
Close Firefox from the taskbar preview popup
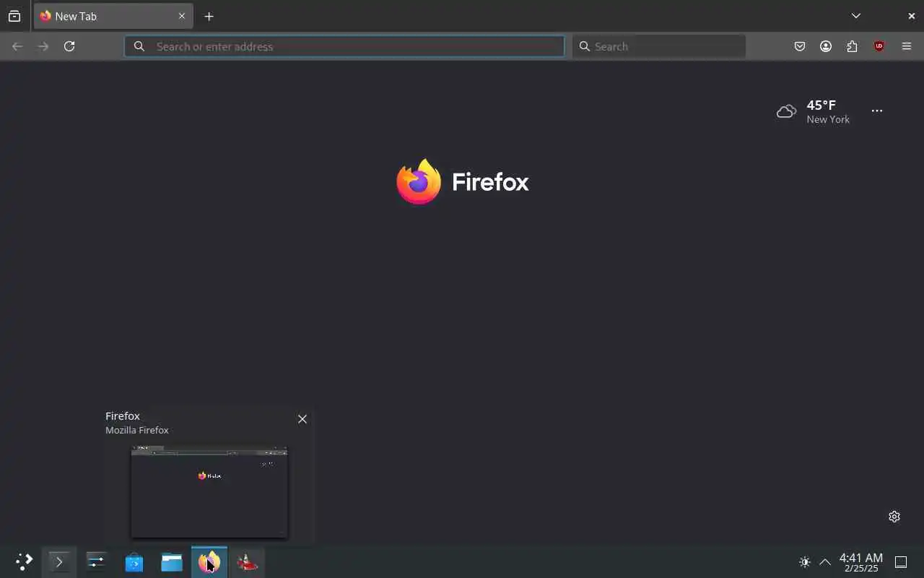(302, 419)
